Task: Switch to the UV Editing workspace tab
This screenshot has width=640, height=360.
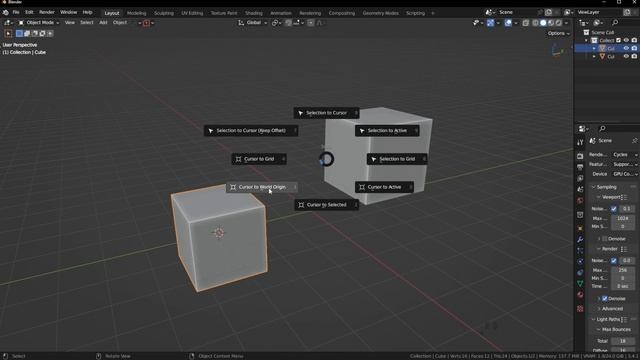Action: (x=192, y=13)
